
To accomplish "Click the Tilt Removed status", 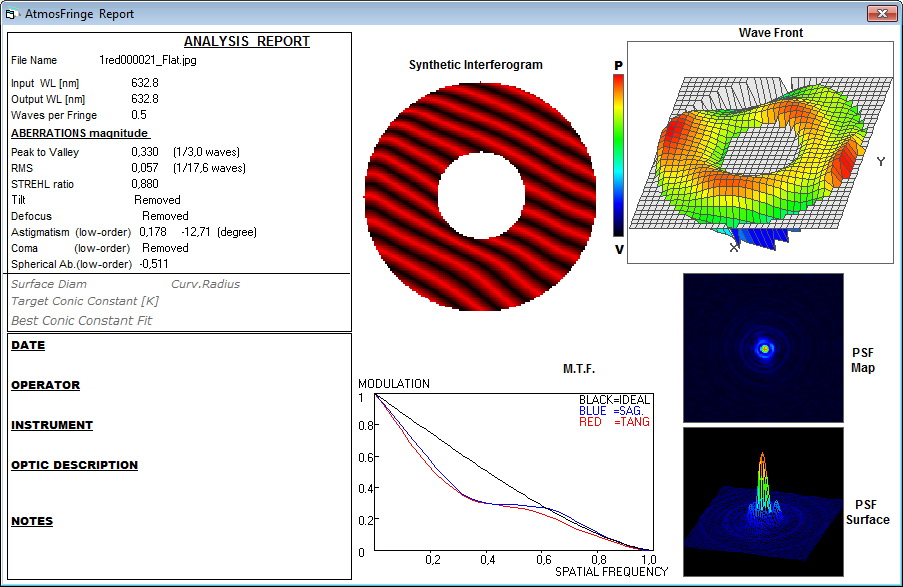I will click(x=157, y=200).
